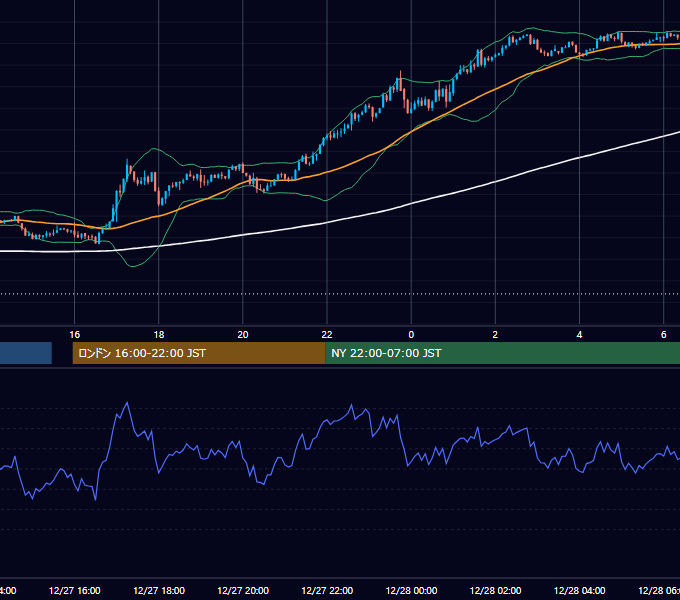Click the NY 22:00-07:00 JST session bar
The image size is (680, 600).
tap(502, 353)
